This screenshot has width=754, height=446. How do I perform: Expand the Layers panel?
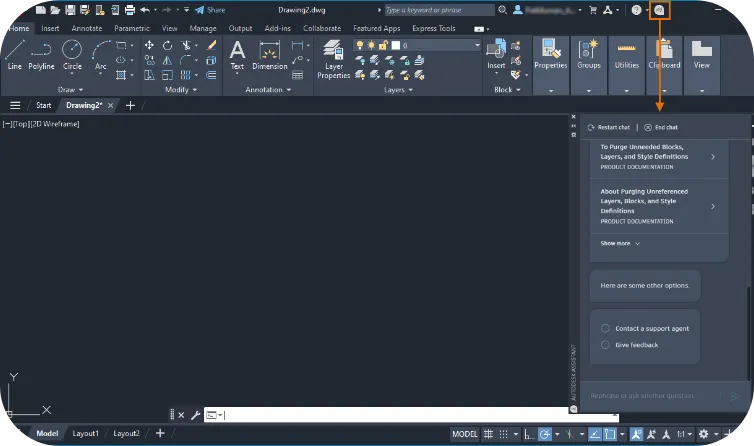(x=398, y=89)
